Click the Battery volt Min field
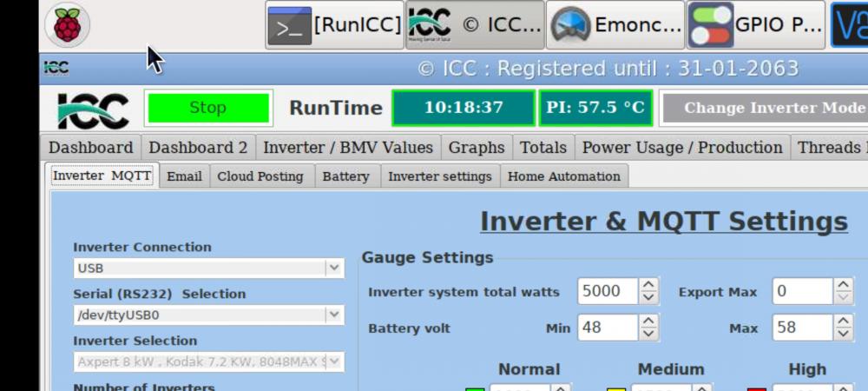The height and width of the screenshot is (391, 868). pyautogui.click(x=608, y=328)
